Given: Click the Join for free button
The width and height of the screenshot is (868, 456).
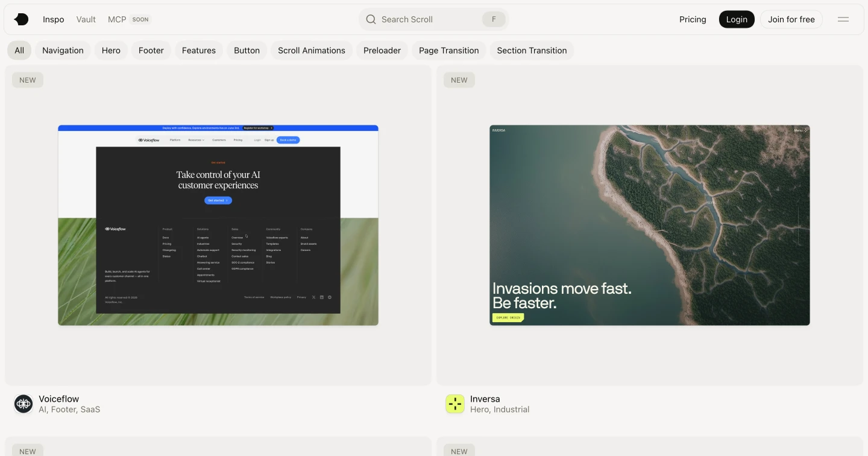Looking at the screenshot, I should pos(791,19).
